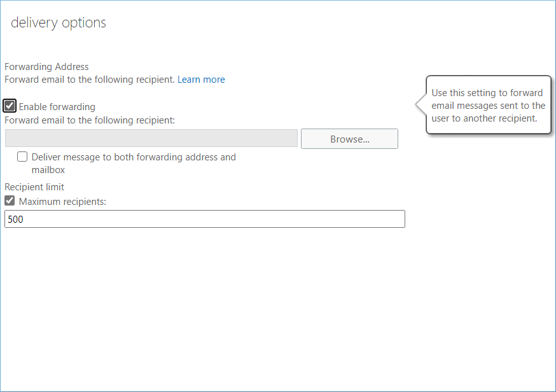Click the grayed forwarding recipient field

coord(151,138)
